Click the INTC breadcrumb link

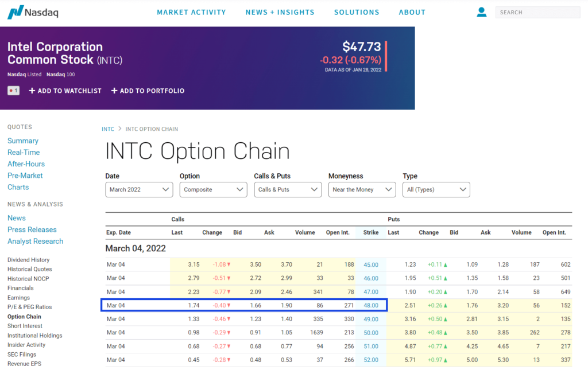tap(108, 129)
